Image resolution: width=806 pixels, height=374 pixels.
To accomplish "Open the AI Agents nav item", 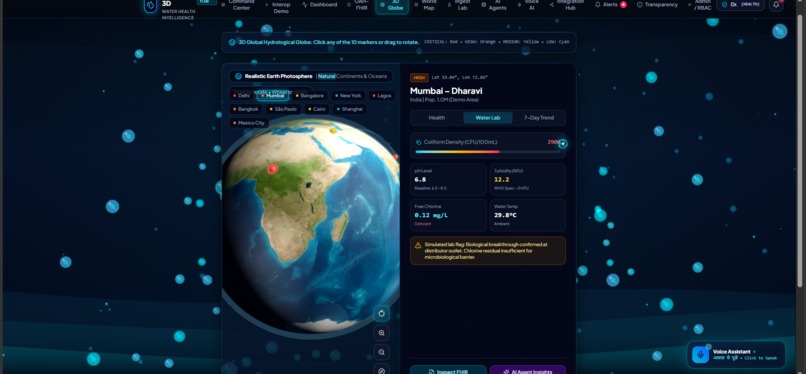I will pos(494,5).
